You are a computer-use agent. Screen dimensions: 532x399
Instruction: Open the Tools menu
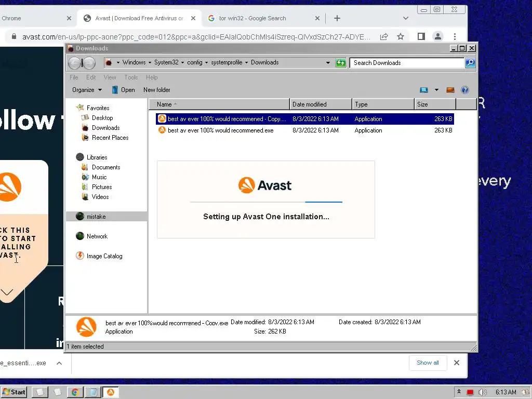(131, 77)
